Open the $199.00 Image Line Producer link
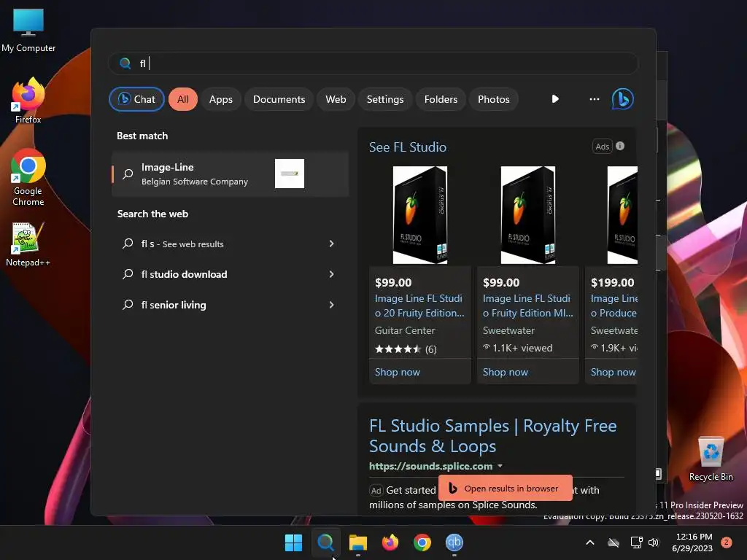Viewport: 747px width, 560px height. click(614, 306)
